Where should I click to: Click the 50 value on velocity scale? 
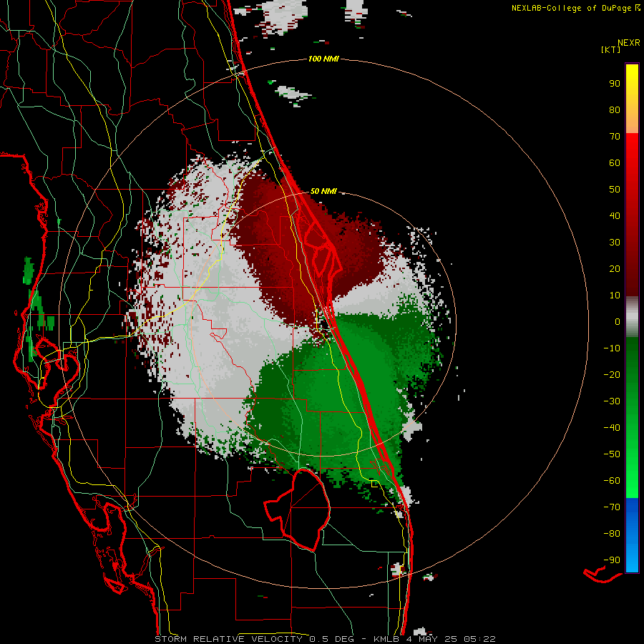point(615,190)
